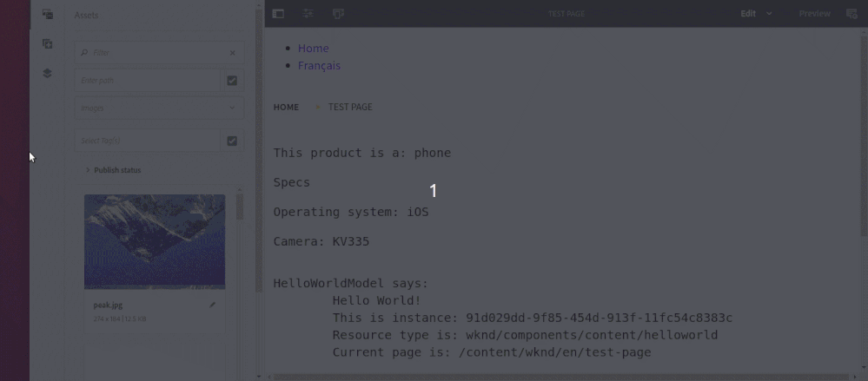The height and width of the screenshot is (381, 868).
Task: Click the annotate icon beside Preview
Action: pos(851,14)
